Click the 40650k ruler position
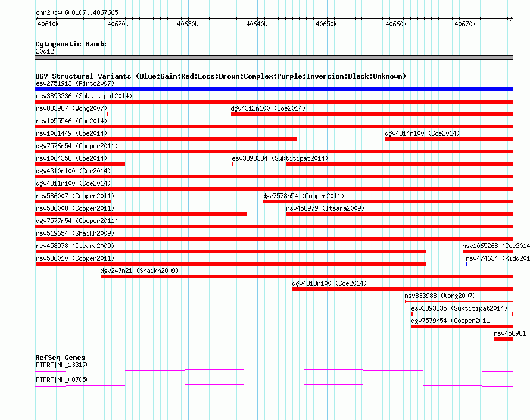Viewport: 530px width, 420px height. point(326,24)
